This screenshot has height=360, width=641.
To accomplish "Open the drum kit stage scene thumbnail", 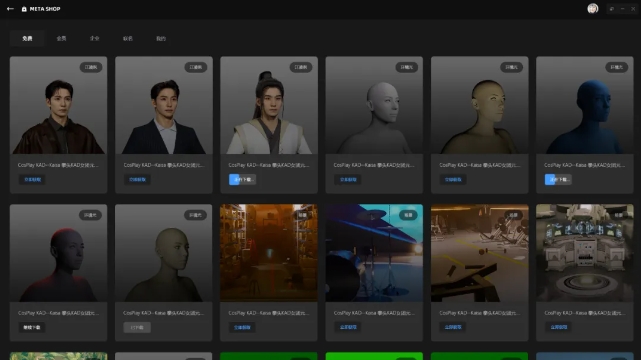I will [x=374, y=253].
